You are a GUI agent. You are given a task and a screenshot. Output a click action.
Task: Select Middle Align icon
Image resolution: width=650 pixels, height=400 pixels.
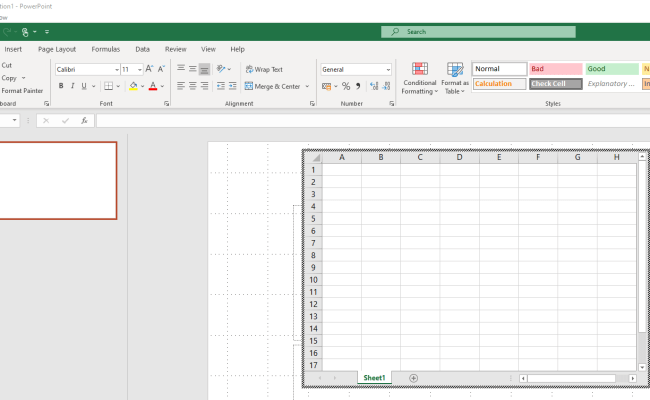tap(193, 68)
